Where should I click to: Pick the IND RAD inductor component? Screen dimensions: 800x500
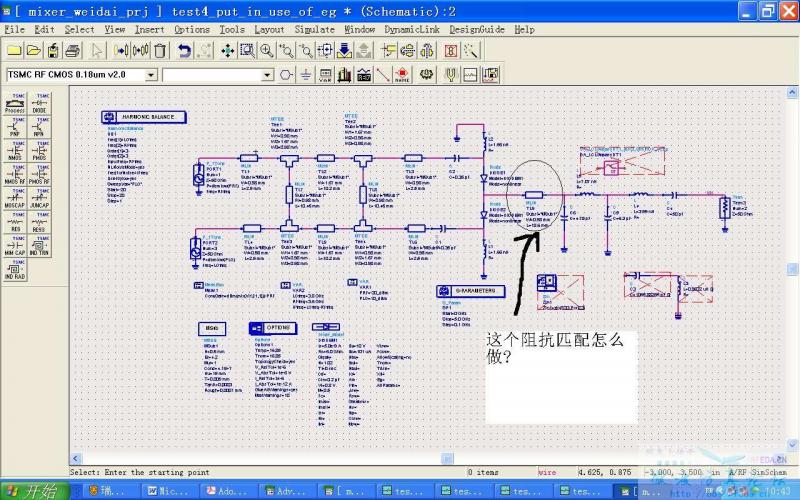point(15,270)
